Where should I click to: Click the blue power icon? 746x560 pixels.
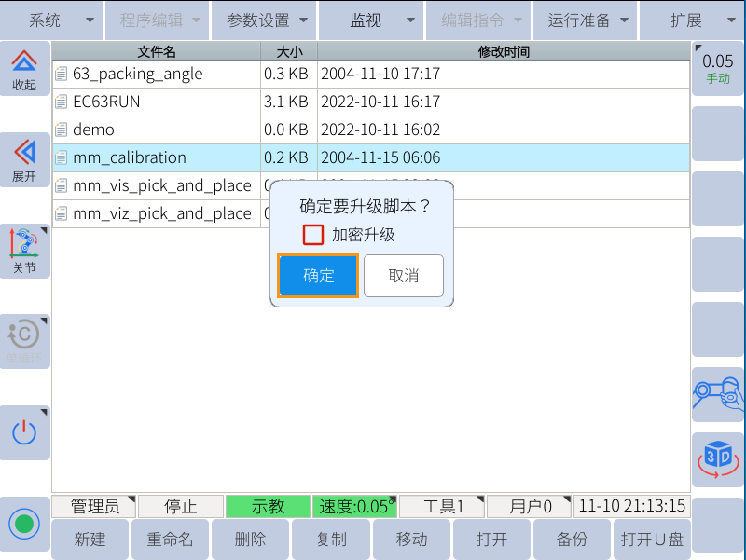coord(24,432)
